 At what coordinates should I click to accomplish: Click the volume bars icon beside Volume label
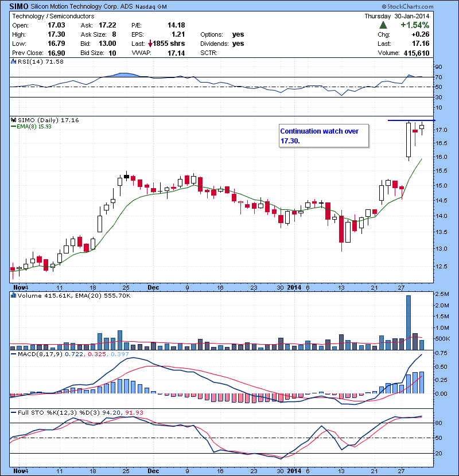[x=13, y=295]
